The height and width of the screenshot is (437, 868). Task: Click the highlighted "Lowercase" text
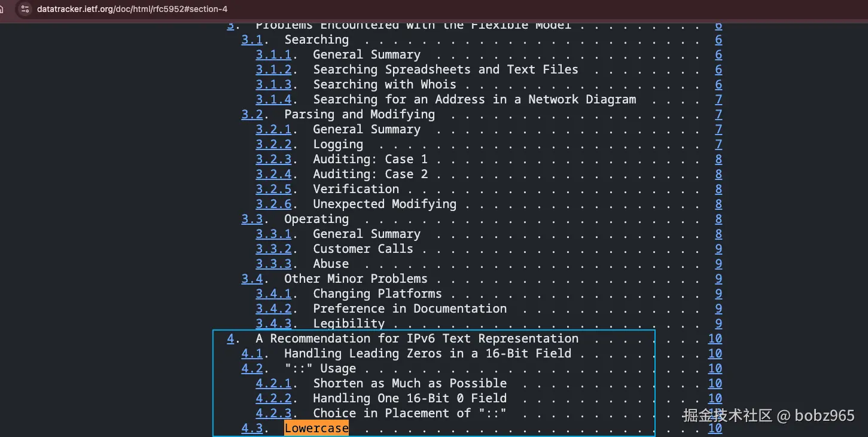(316, 429)
